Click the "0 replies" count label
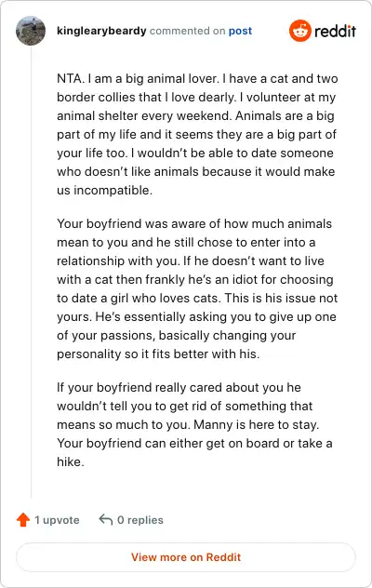This screenshot has width=372, height=588. click(x=140, y=520)
